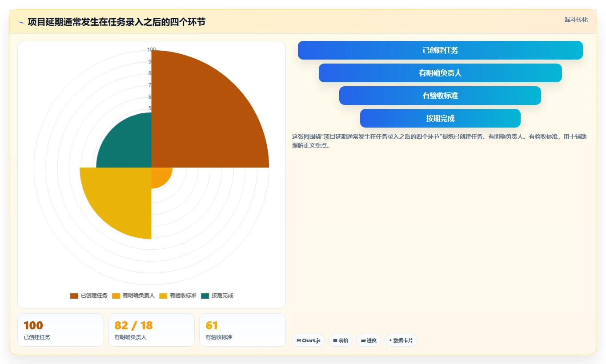The width and height of the screenshot is (606, 364).
Task: Open the 61 有验收标准 stat card
Action: click(x=243, y=330)
